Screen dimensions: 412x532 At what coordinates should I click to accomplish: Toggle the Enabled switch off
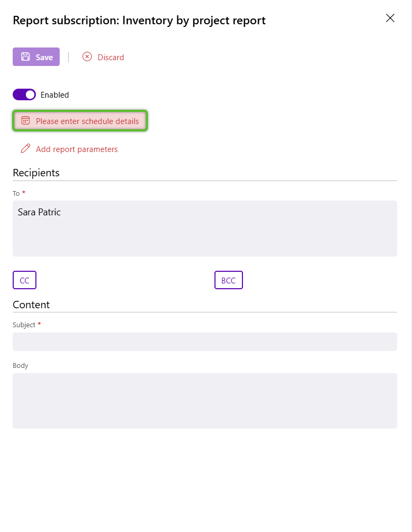point(24,94)
